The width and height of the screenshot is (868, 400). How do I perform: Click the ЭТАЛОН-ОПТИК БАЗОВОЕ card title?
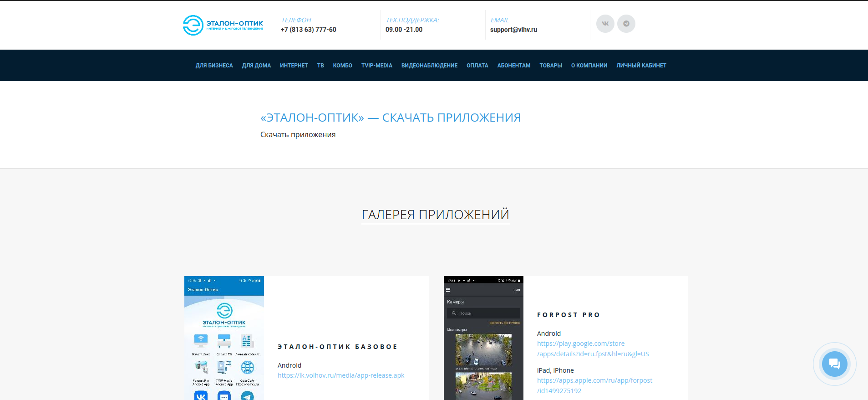coord(338,347)
